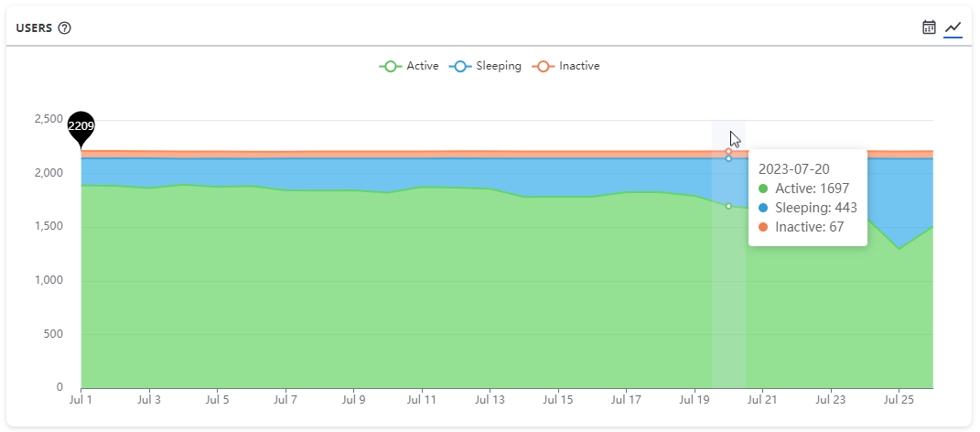Click the USERS panel title

tap(34, 27)
